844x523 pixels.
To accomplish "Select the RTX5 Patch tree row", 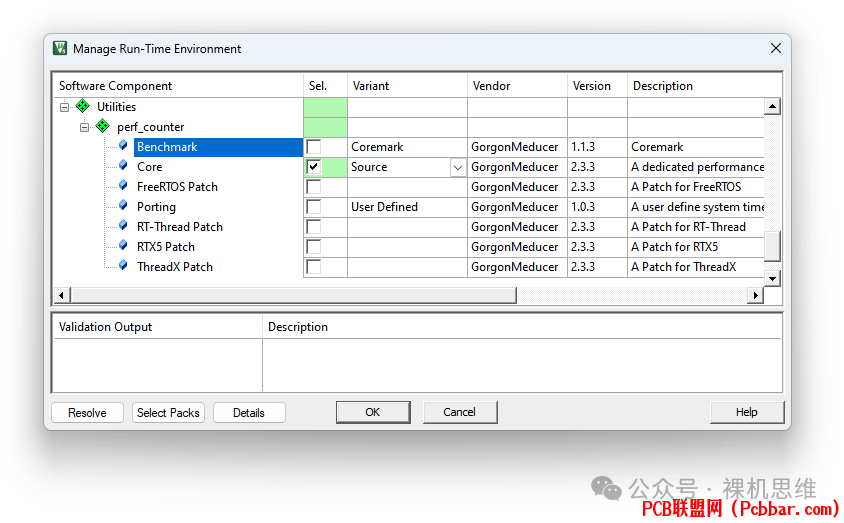I will tap(166, 246).
